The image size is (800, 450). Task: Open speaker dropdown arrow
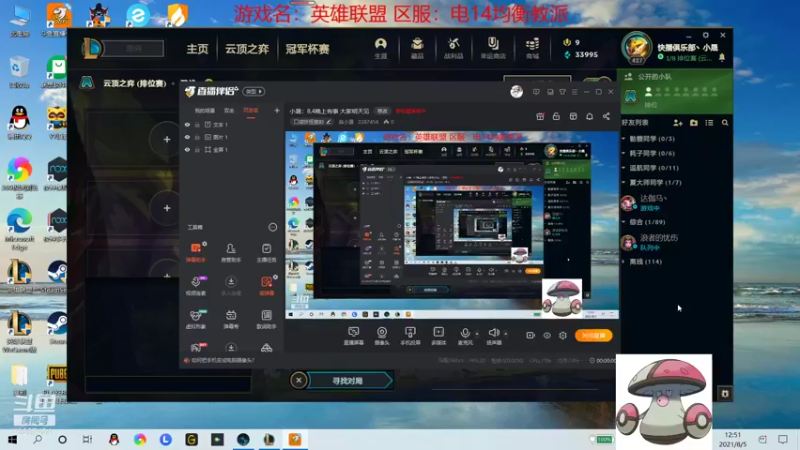(506, 334)
